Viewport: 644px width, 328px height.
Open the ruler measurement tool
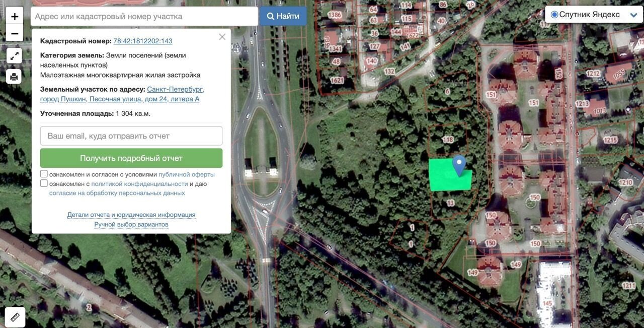[15, 317]
